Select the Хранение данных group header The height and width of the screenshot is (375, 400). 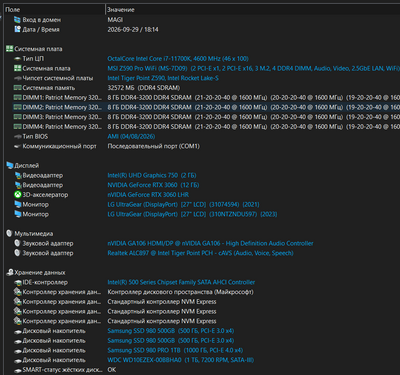pyautogui.click(x=40, y=272)
